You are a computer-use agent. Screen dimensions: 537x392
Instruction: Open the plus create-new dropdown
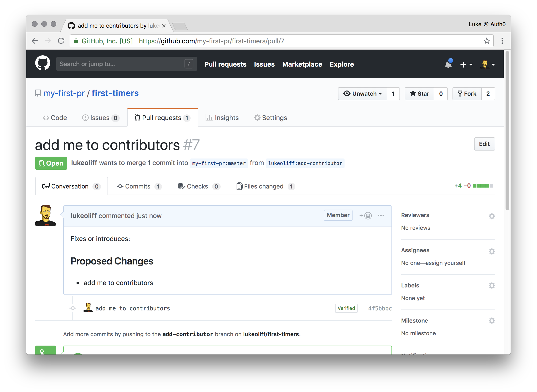[x=466, y=64]
